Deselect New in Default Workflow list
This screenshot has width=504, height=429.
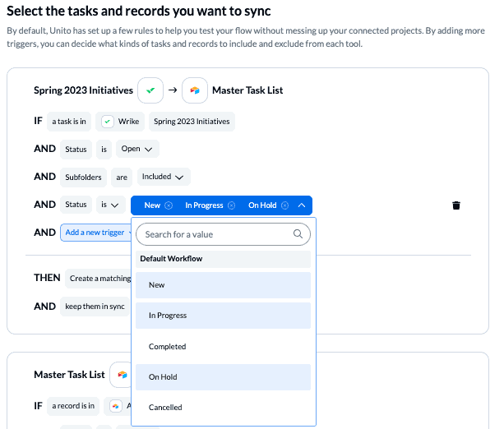click(x=223, y=285)
